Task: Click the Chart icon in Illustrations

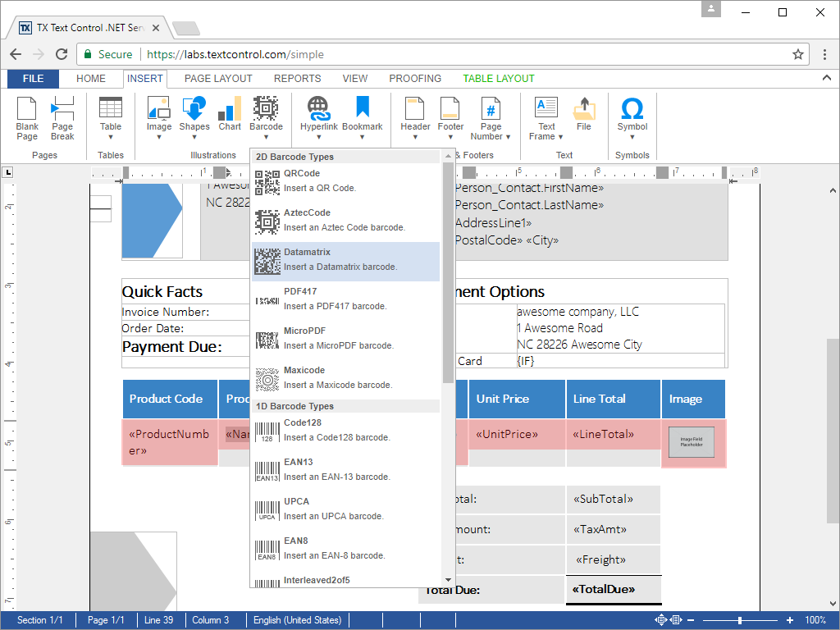Action: 230,113
